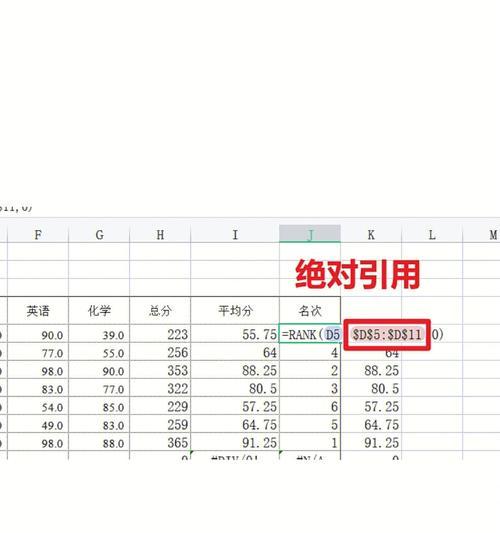Select the 平均分 cell showing 64
The width and height of the screenshot is (500, 533).
pyautogui.click(x=235, y=351)
